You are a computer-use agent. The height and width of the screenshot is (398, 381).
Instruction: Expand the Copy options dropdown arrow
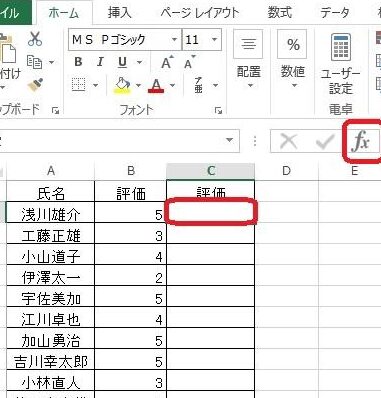pos(51,62)
